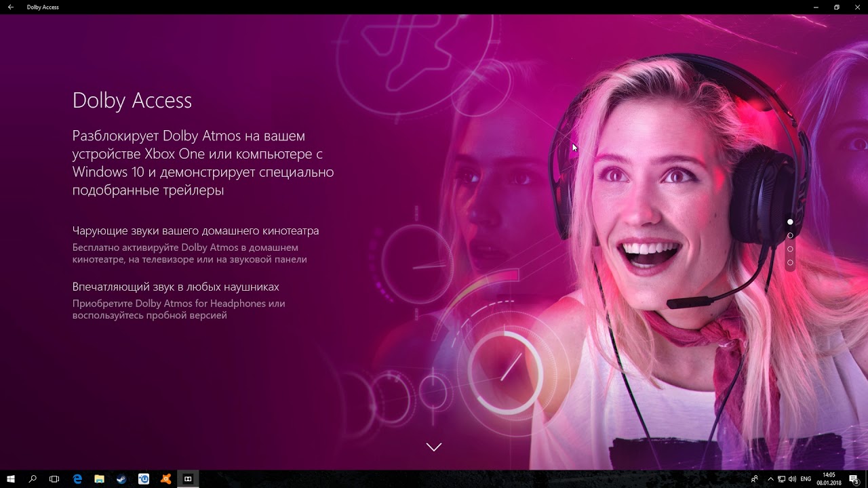
Task: Open Task View on taskbar
Action: pos(54,479)
